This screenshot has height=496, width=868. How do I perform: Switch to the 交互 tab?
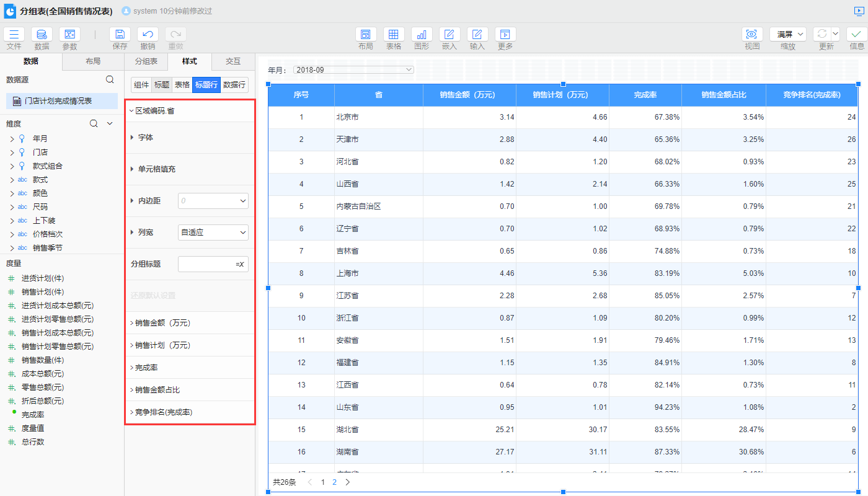tap(232, 61)
